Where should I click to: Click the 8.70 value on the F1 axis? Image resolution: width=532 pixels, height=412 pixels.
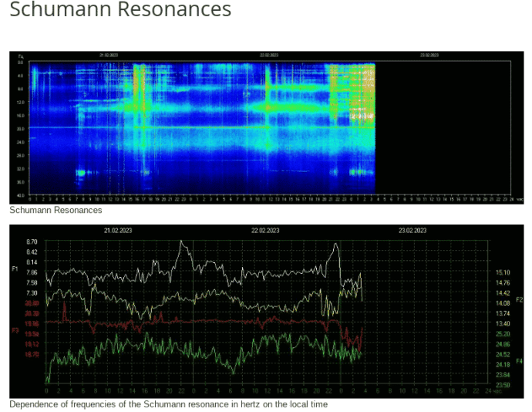tap(32, 241)
